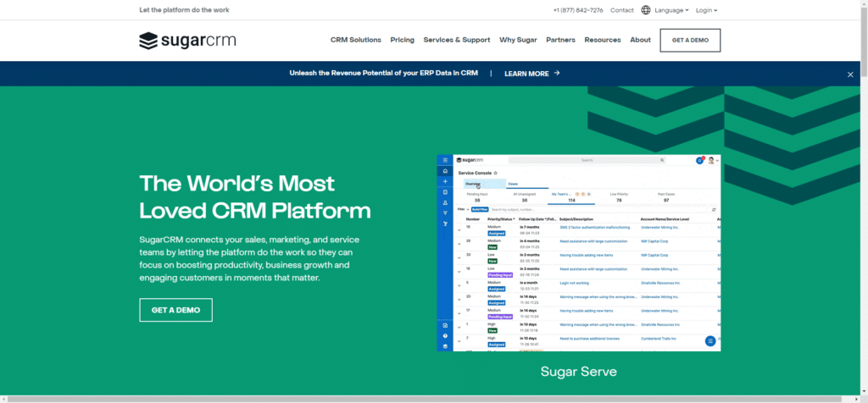The height and width of the screenshot is (403, 868).
Task: Expand the additional licenses case row
Action: [x=459, y=341]
